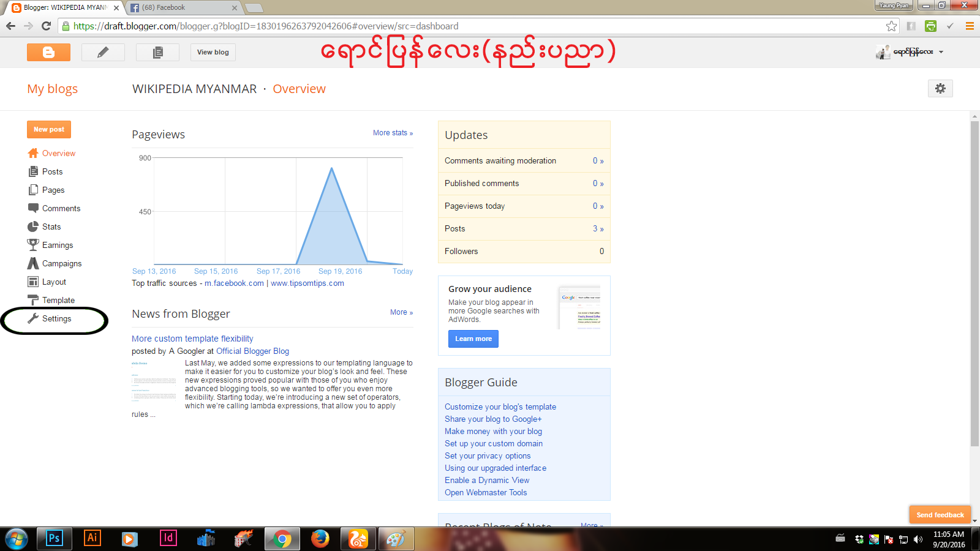Close the Blogger browser tab
The height and width of the screenshot is (551, 980).
(x=116, y=8)
